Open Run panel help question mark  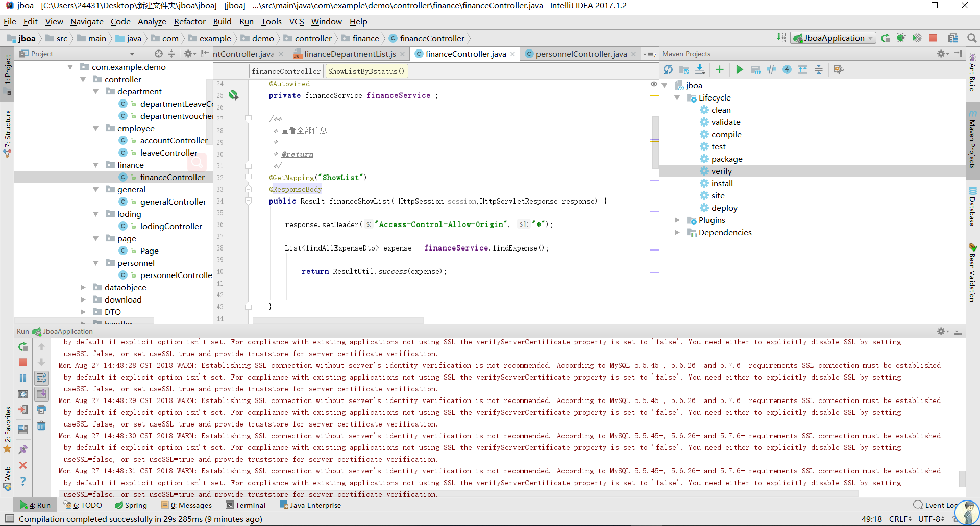23,481
